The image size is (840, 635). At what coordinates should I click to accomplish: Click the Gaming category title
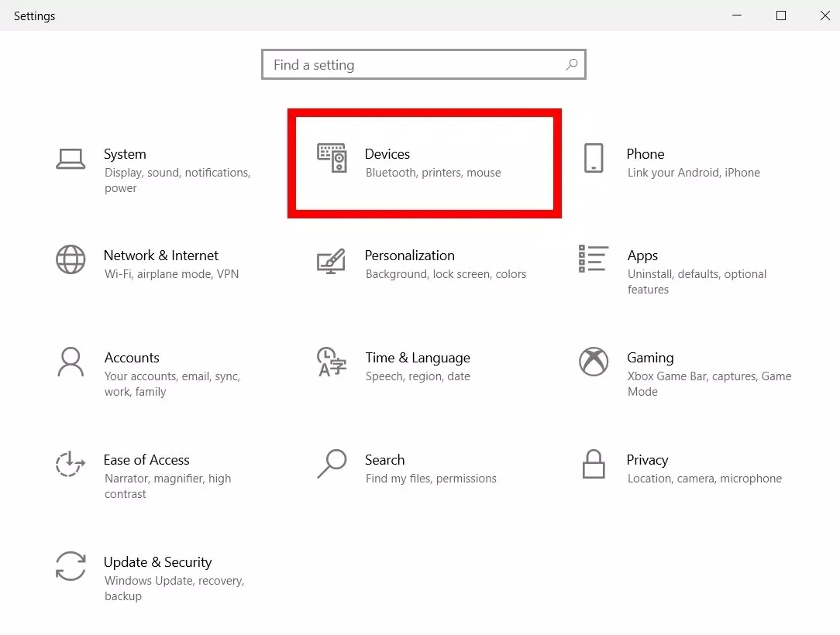click(649, 358)
